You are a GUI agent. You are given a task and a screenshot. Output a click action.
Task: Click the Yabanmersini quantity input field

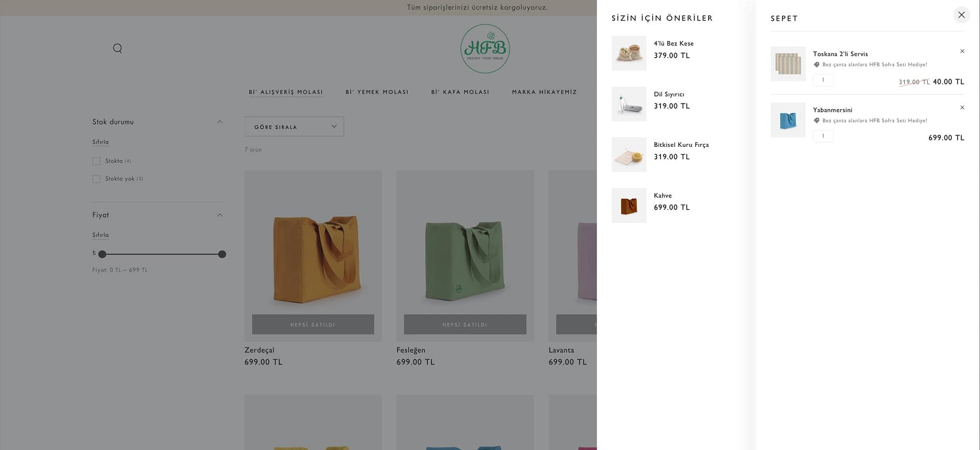(x=823, y=136)
